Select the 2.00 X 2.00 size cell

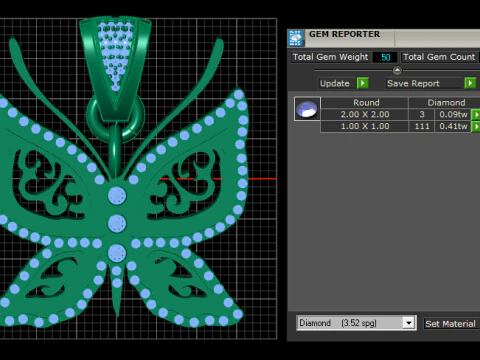[365, 114]
